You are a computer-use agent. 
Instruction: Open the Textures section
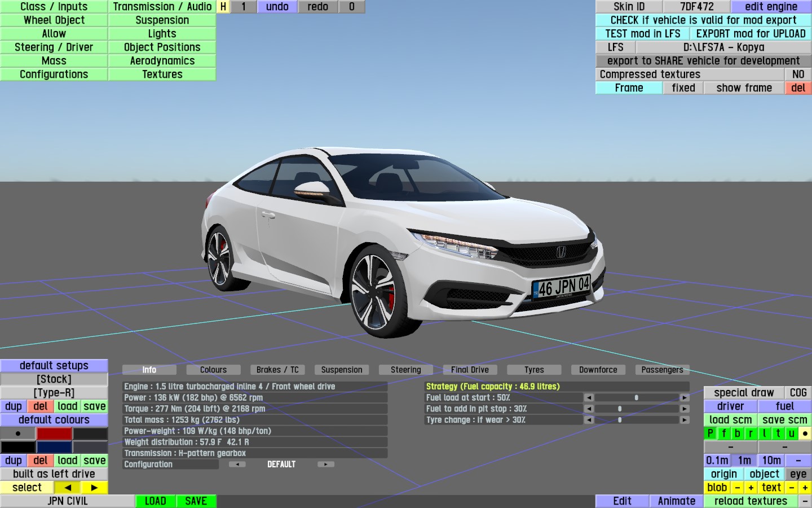tap(162, 75)
